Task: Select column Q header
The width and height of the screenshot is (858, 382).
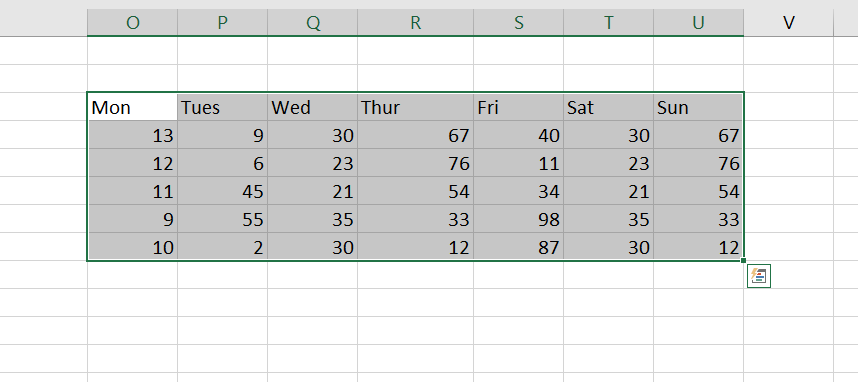Action: tap(312, 22)
